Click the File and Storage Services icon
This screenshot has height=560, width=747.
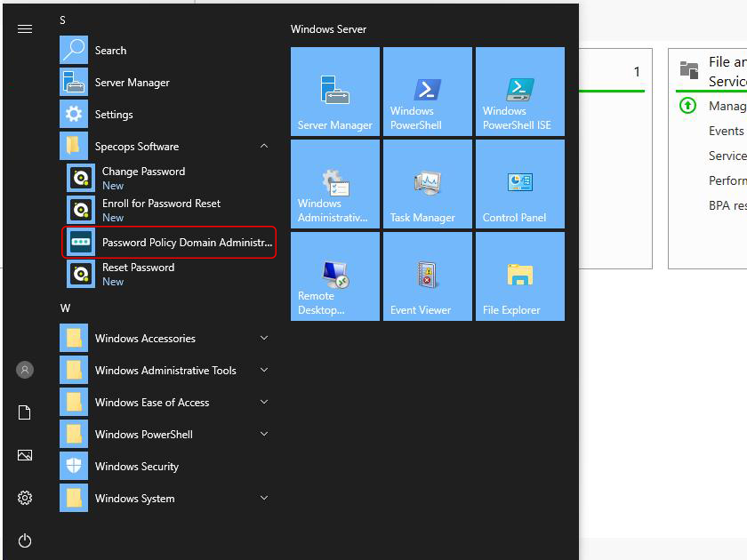tap(689, 70)
